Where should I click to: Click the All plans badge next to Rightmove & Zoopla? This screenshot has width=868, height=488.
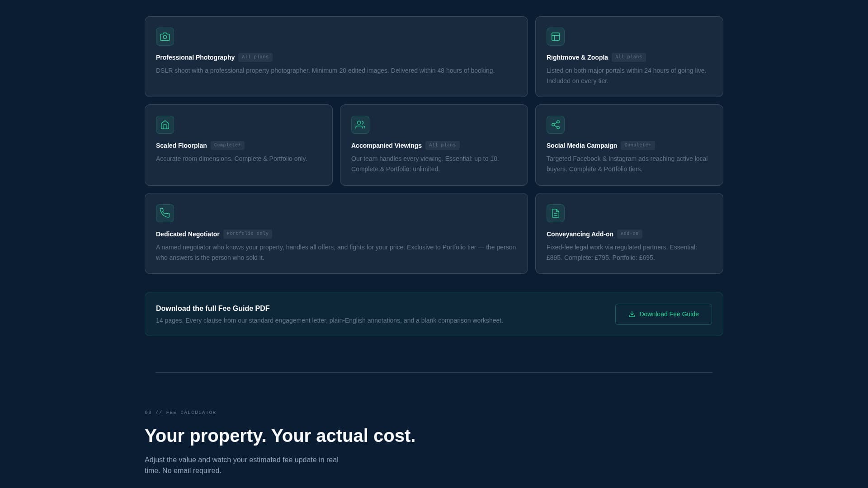629,57
